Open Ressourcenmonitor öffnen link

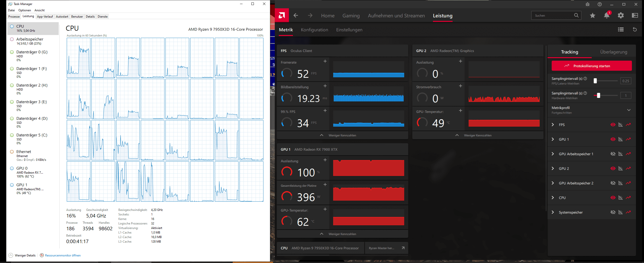pos(63,255)
